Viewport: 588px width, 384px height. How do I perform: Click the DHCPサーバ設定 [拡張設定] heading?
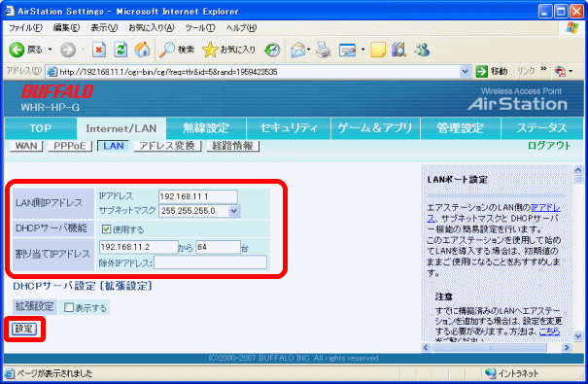tap(83, 286)
